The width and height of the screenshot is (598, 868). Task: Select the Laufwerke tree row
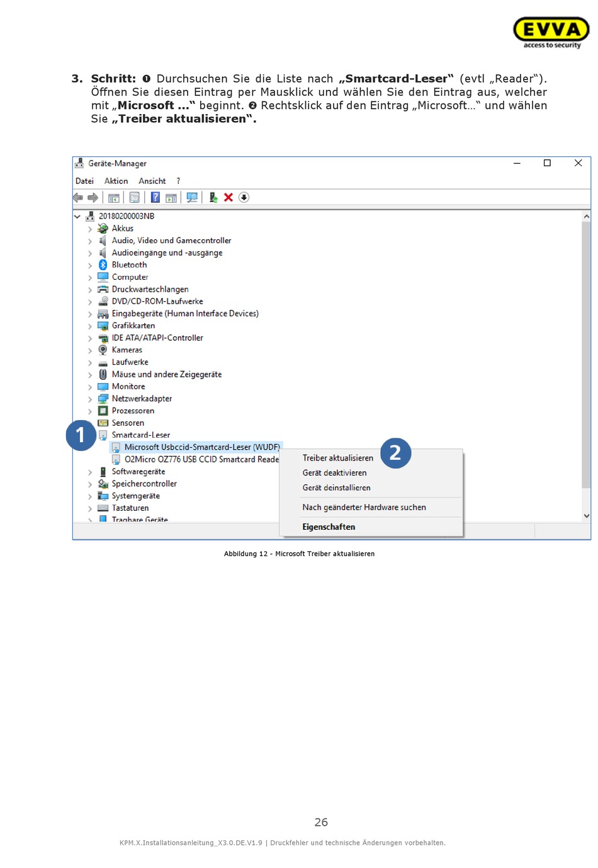click(x=130, y=363)
